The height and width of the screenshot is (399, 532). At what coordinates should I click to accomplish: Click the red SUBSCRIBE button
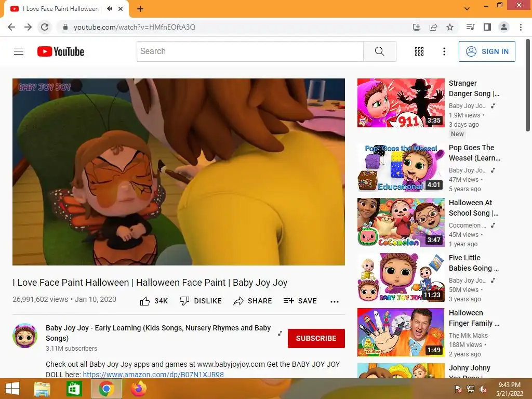click(316, 338)
